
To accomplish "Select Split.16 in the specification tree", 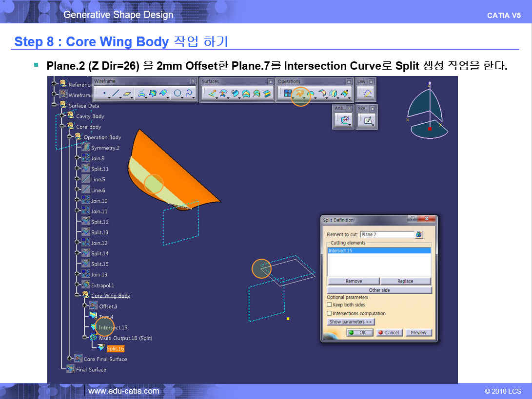I will click(116, 348).
